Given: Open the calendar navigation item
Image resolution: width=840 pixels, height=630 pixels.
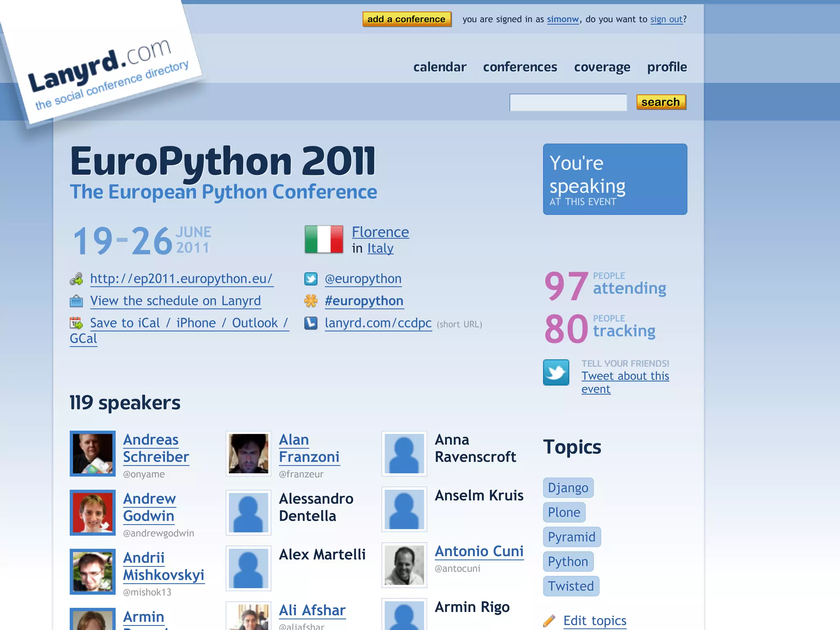Looking at the screenshot, I should [x=440, y=67].
